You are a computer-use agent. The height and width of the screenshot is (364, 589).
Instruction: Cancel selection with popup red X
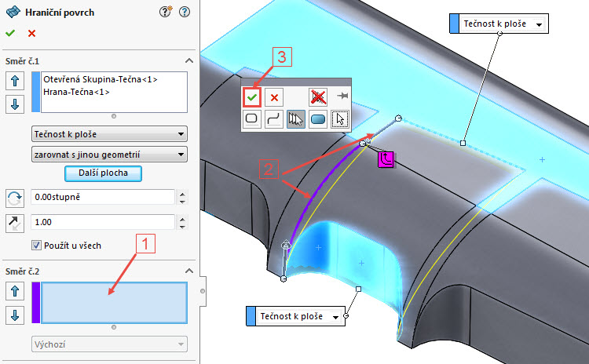(x=274, y=97)
